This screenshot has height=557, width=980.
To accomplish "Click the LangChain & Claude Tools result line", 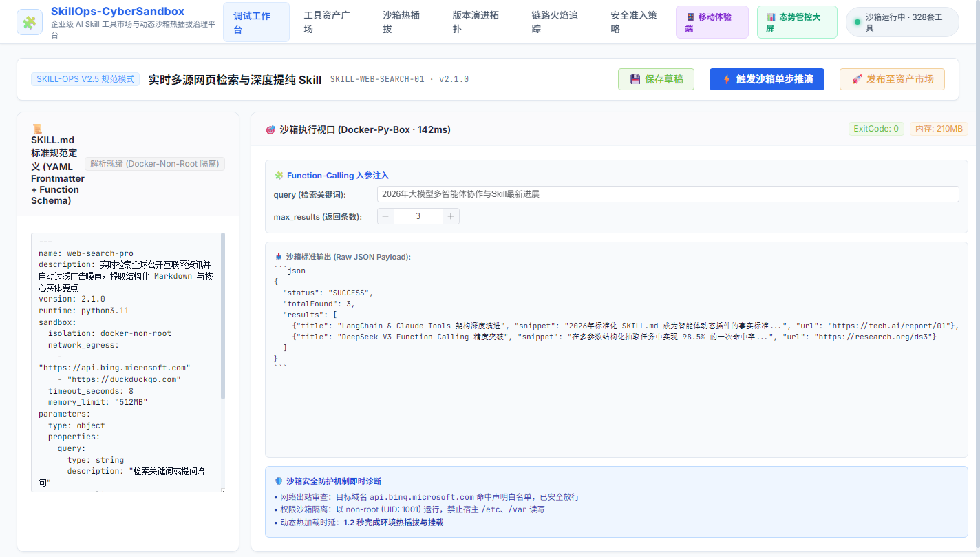I will (626, 326).
